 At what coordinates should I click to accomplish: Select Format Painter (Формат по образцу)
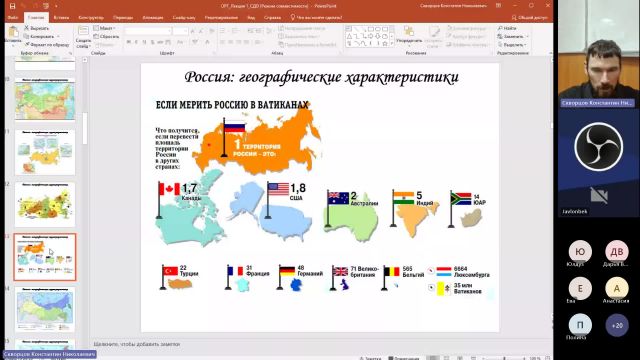pyautogui.click(x=47, y=44)
